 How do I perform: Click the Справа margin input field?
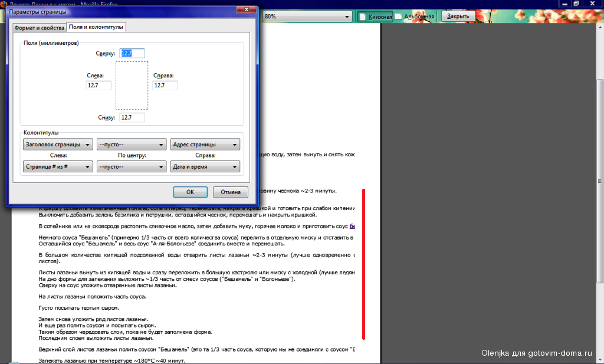point(165,85)
